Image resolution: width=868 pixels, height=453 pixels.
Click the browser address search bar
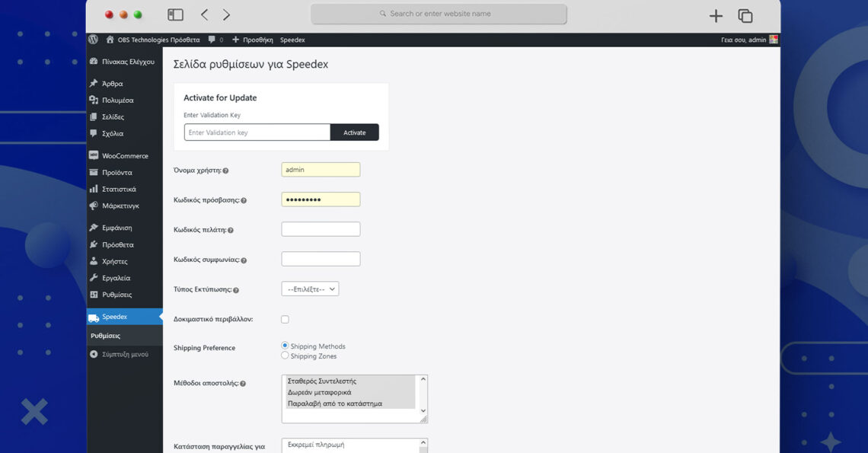[439, 14]
